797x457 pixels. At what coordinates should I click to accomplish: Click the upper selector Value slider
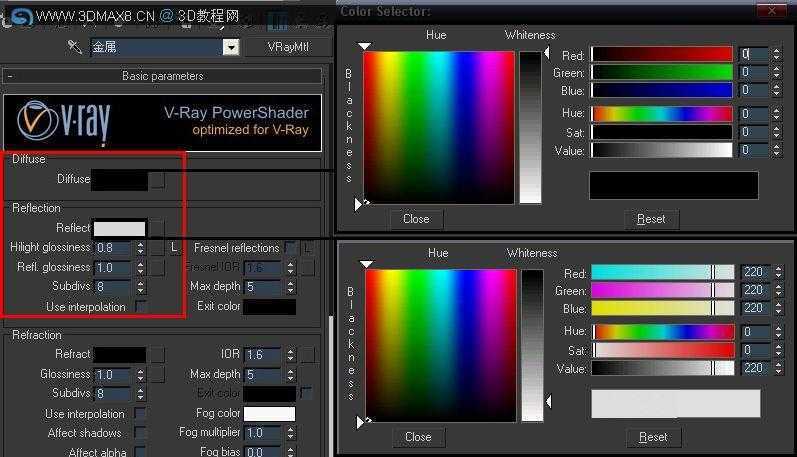(662, 150)
